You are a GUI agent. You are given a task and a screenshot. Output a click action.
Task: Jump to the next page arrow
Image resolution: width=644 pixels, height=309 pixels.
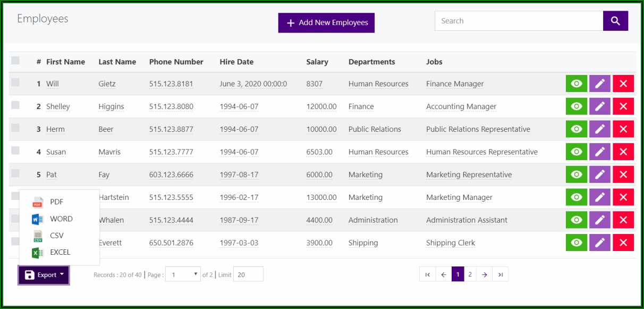485,274
